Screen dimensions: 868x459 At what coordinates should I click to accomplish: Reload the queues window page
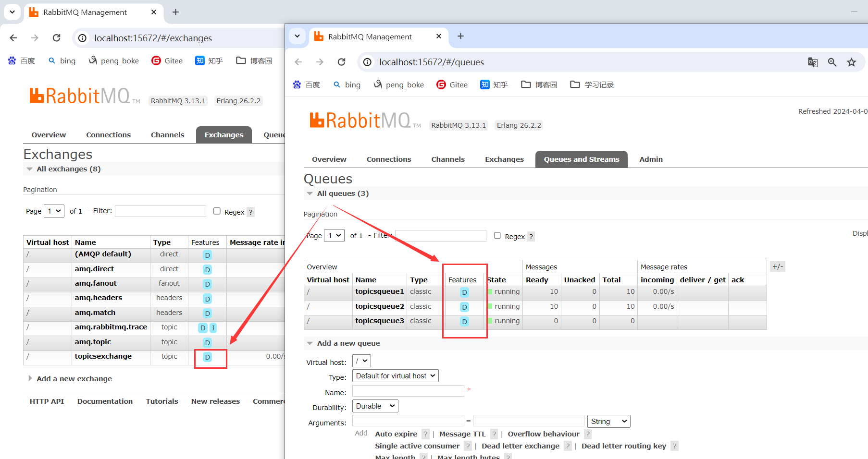[x=341, y=62]
